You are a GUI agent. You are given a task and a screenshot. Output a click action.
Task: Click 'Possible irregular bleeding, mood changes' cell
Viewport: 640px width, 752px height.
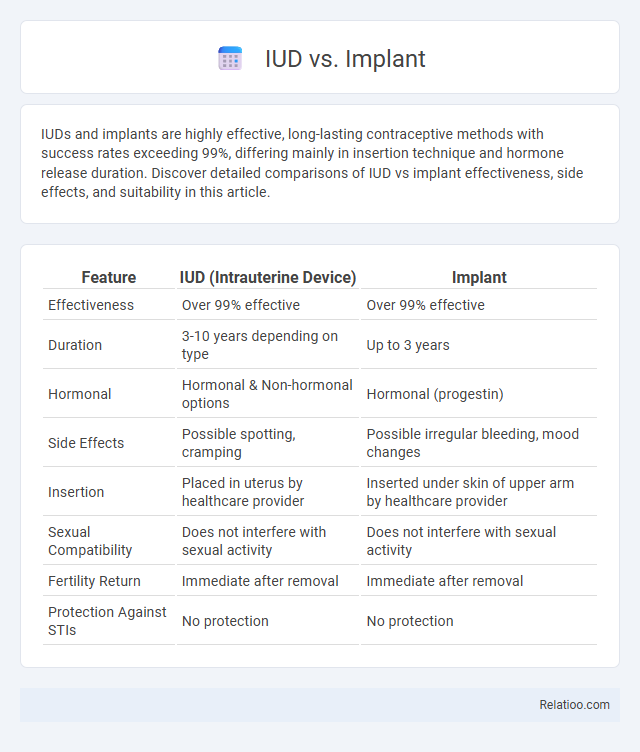pos(473,443)
